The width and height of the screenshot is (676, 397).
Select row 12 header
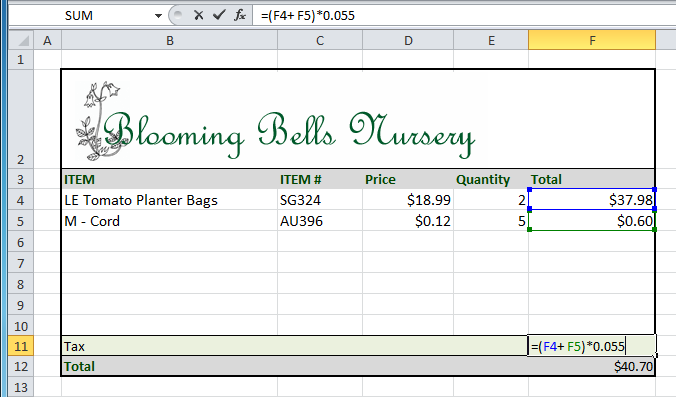coord(21,366)
